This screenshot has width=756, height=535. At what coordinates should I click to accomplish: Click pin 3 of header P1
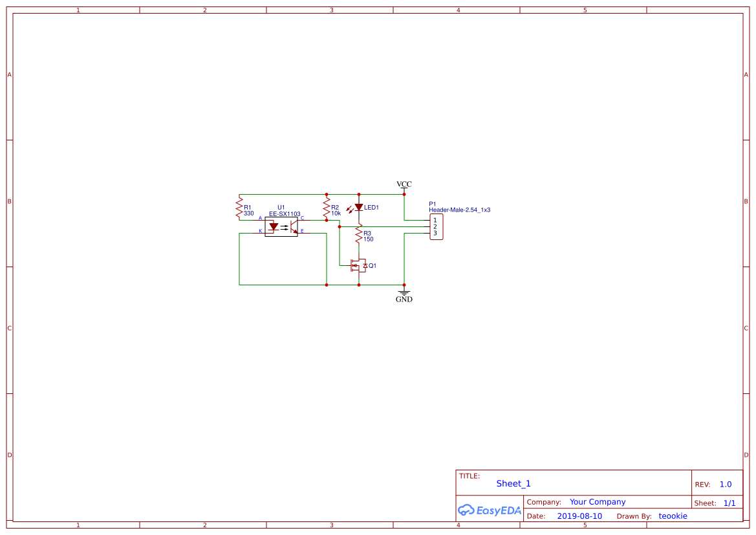(x=435, y=234)
